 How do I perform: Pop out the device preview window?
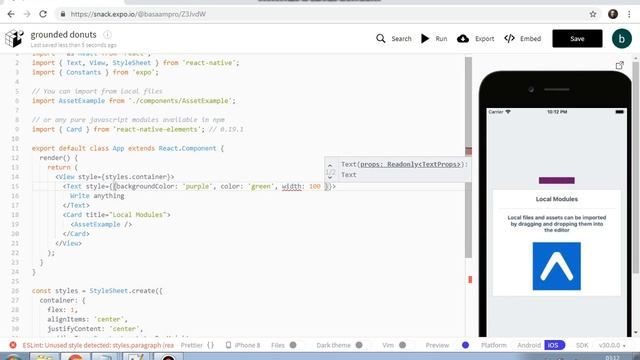(620, 65)
